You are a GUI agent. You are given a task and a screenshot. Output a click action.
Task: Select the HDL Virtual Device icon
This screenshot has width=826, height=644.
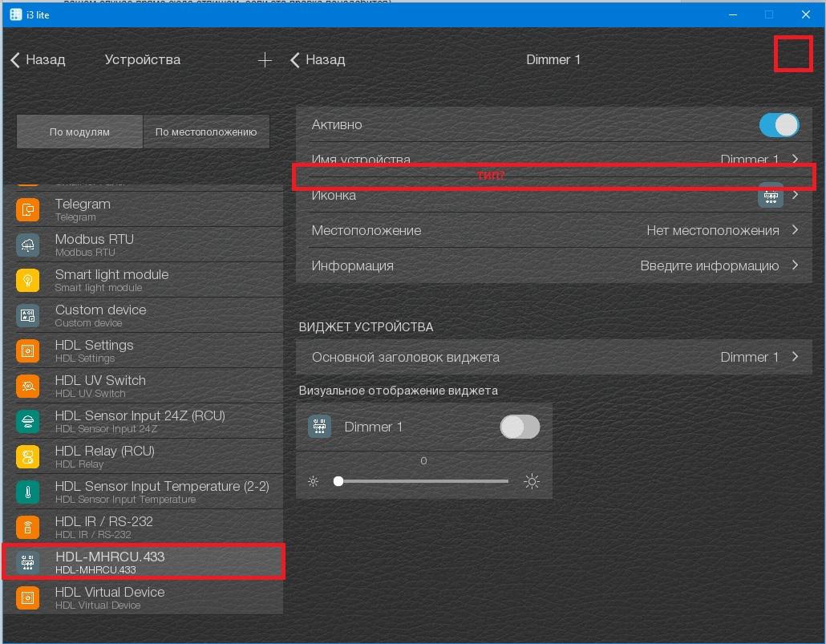click(28, 598)
